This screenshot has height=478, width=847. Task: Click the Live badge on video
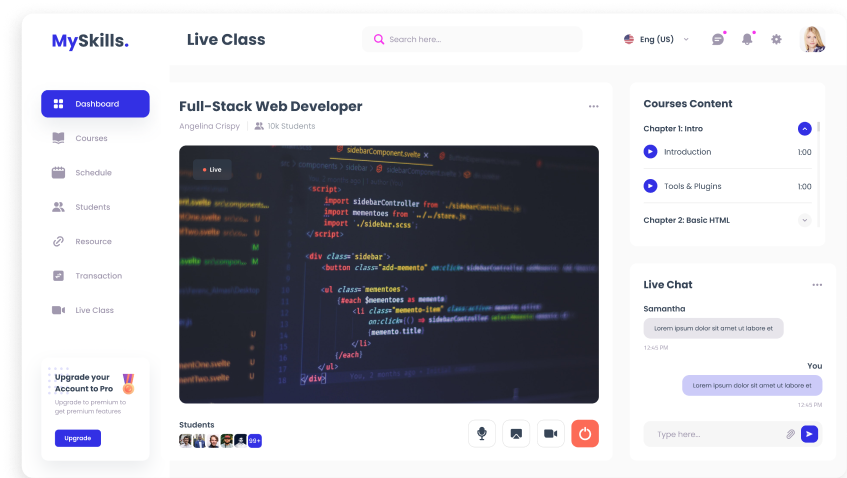[x=212, y=170]
